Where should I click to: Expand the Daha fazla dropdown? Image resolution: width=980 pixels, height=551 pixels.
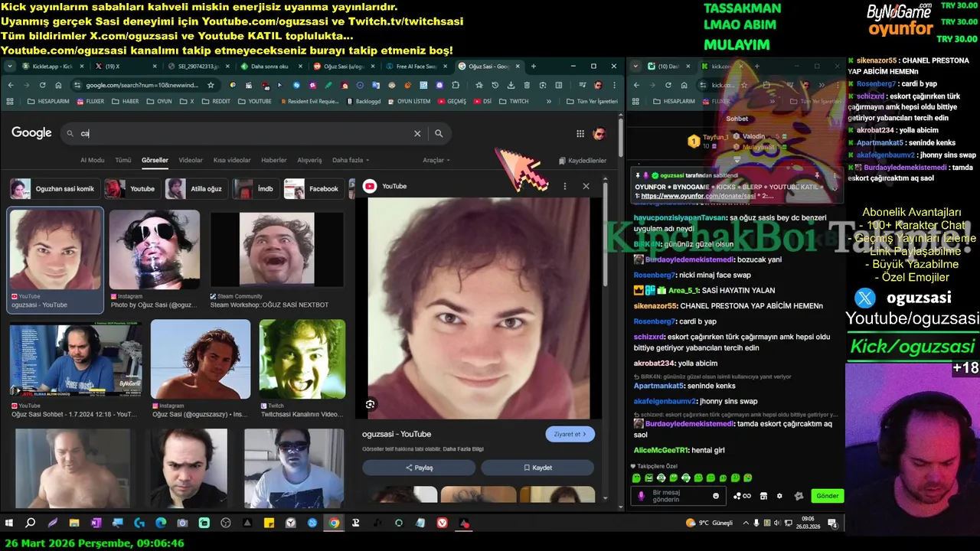point(351,160)
